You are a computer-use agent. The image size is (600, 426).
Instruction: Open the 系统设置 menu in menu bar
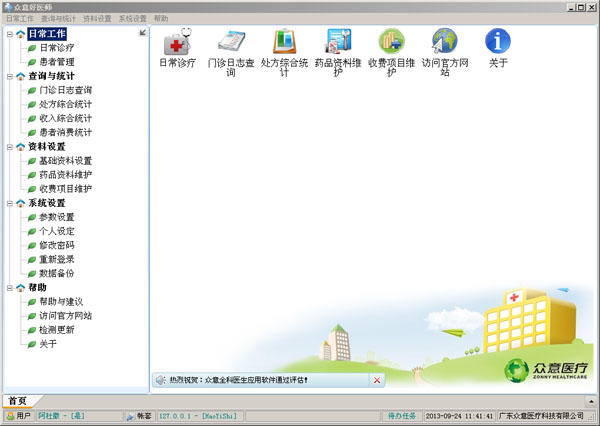(133, 18)
